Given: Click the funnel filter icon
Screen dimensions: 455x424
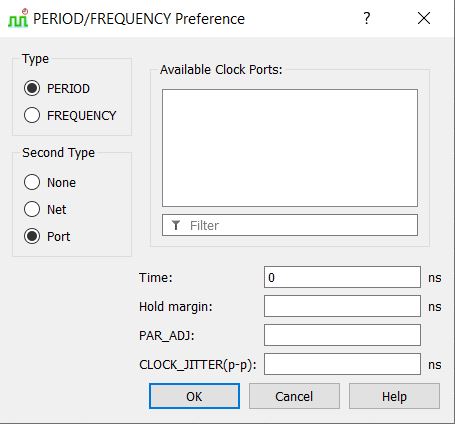Looking at the screenshot, I should pyautogui.click(x=176, y=225).
